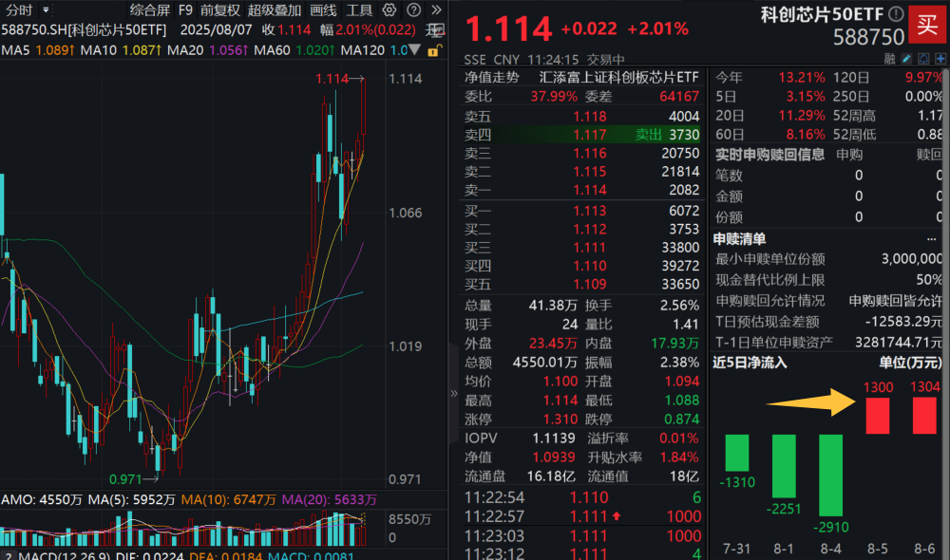The width and height of the screenshot is (950, 560).
Task: Set a price alert using the bell icon
Action: 924,59
